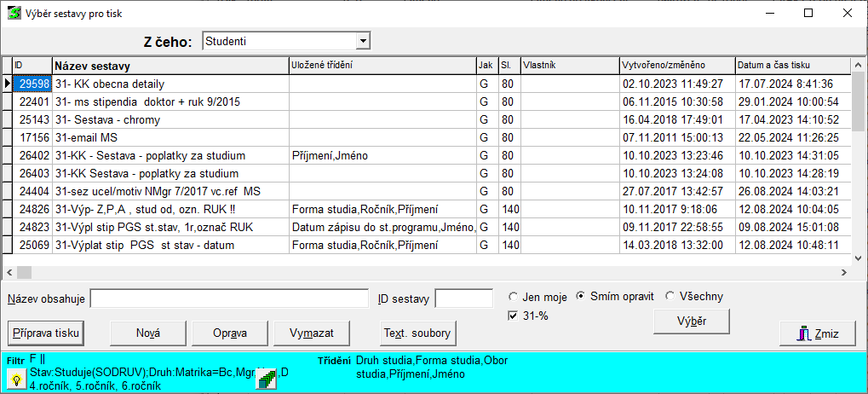Click the application icon in title bar
This screenshot has width=868, height=394.
click(14, 13)
